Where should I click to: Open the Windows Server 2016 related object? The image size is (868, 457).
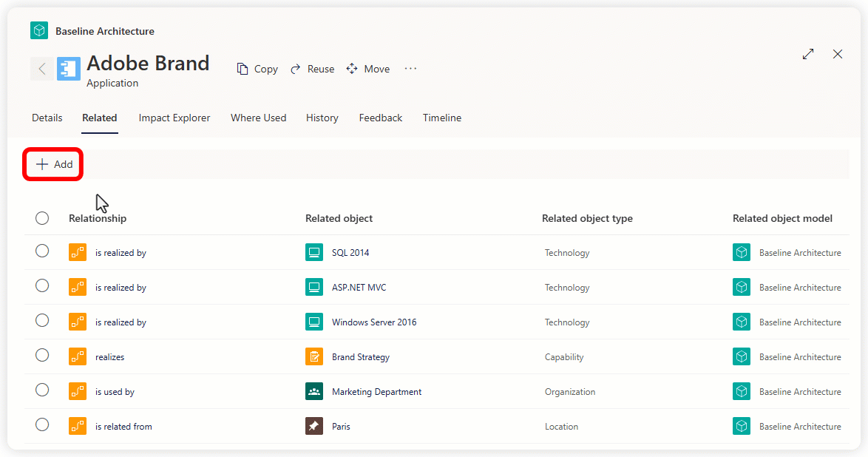374,322
